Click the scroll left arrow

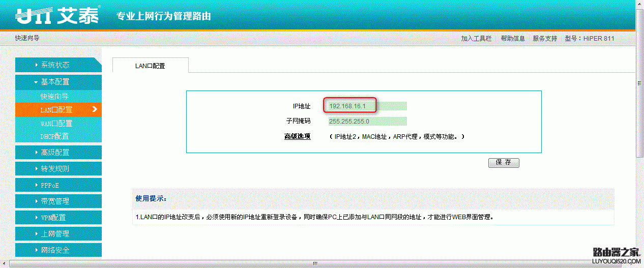click(x=5, y=263)
